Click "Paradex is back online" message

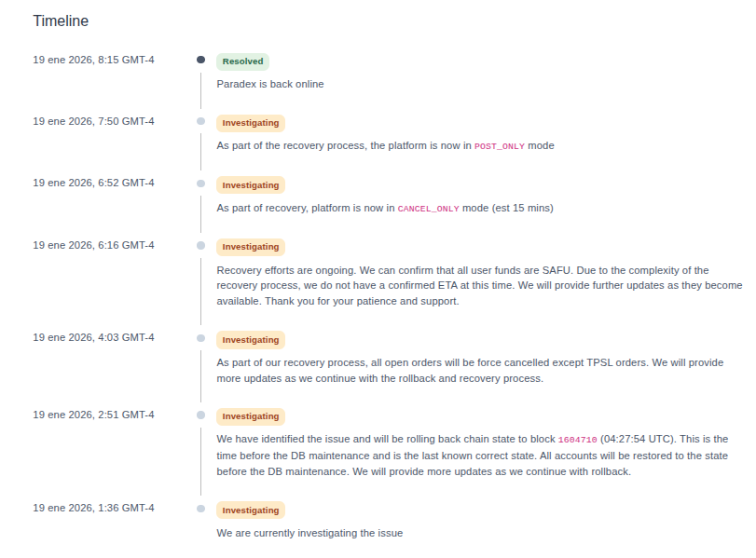(270, 85)
